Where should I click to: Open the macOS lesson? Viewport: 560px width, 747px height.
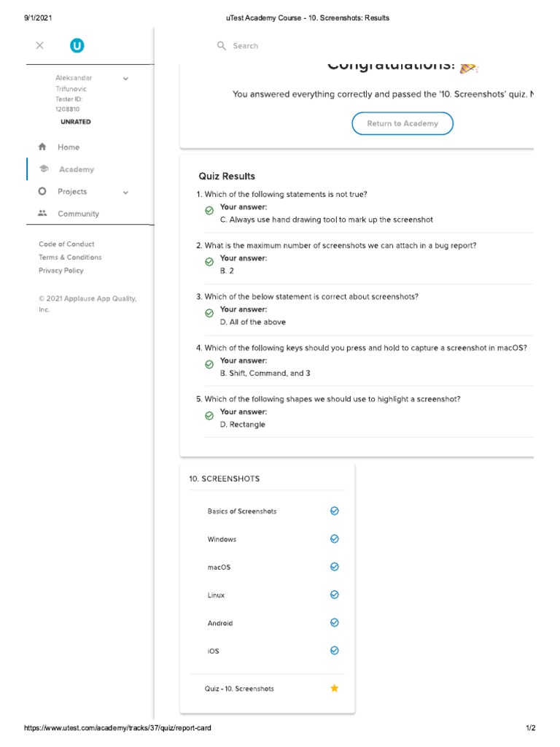pyautogui.click(x=219, y=567)
